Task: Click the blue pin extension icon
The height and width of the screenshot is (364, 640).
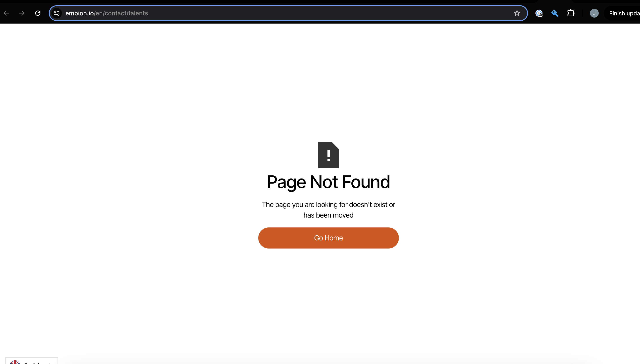Action: tap(555, 13)
